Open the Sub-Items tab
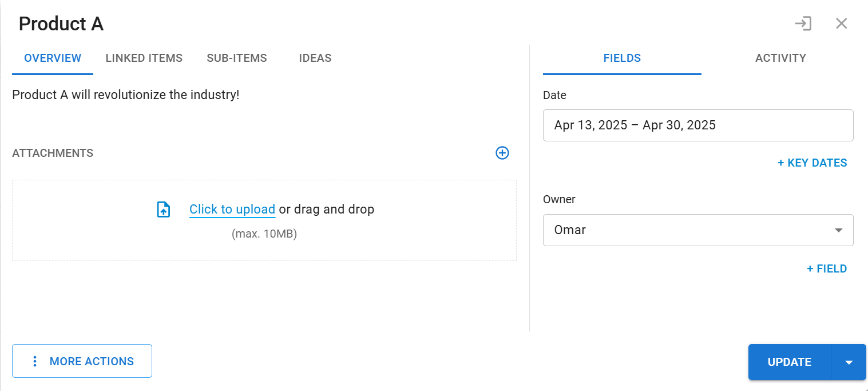Image resolution: width=868 pixels, height=391 pixels. 237,58
